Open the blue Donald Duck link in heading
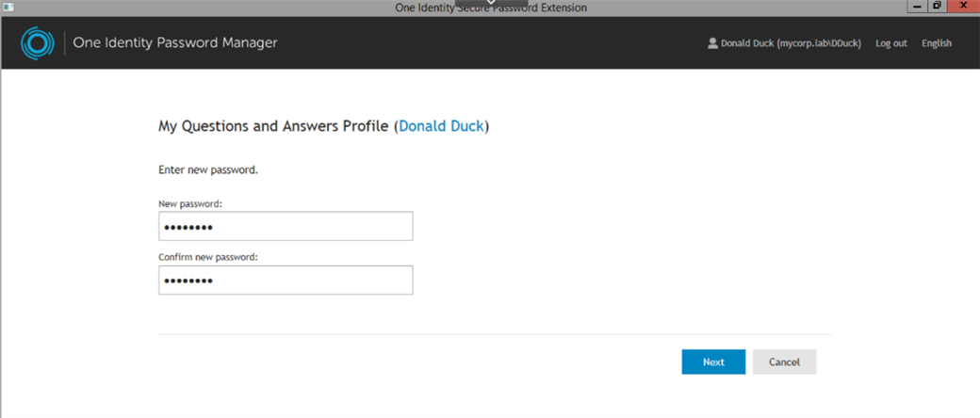The width and height of the screenshot is (980, 418). pos(441,126)
